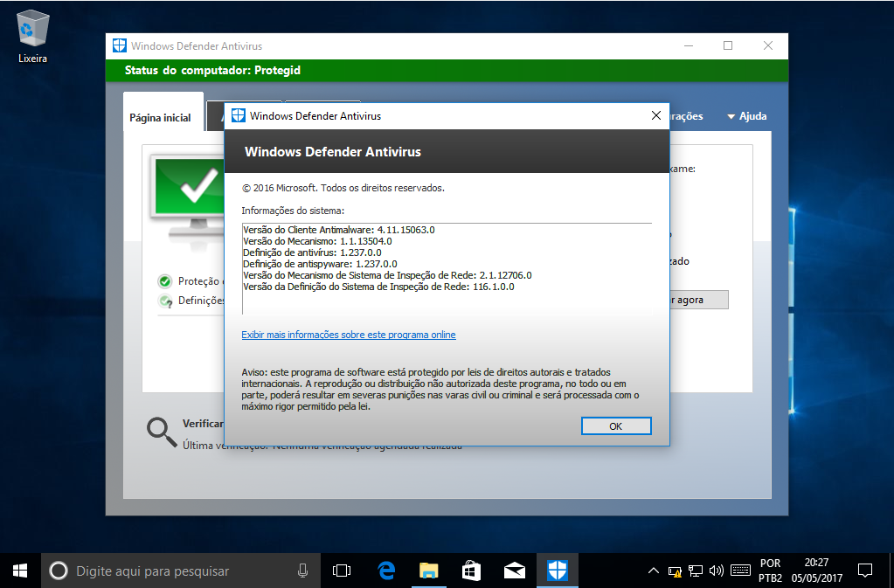Expand the Ajuda dropdown menu
894x588 pixels.
747,116
